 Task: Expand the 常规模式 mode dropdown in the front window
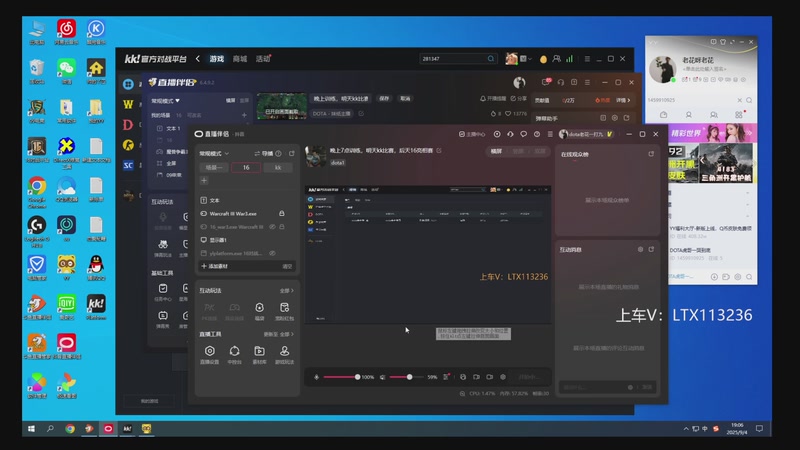tap(214, 154)
